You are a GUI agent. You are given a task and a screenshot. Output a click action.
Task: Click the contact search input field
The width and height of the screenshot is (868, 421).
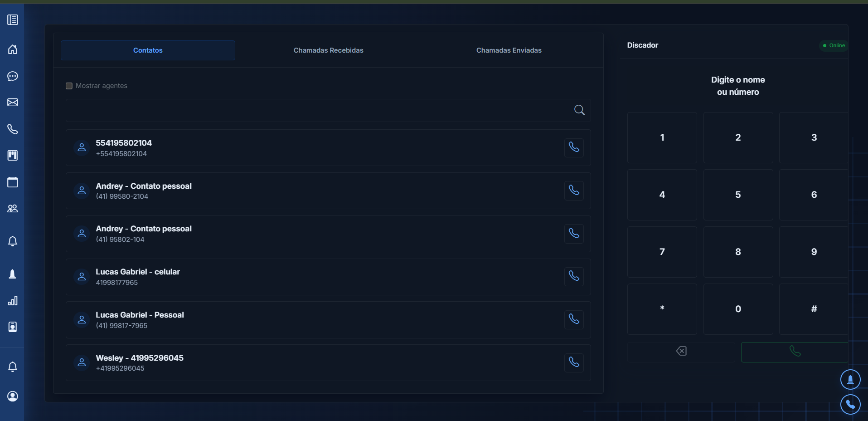pyautogui.click(x=328, y=110)
